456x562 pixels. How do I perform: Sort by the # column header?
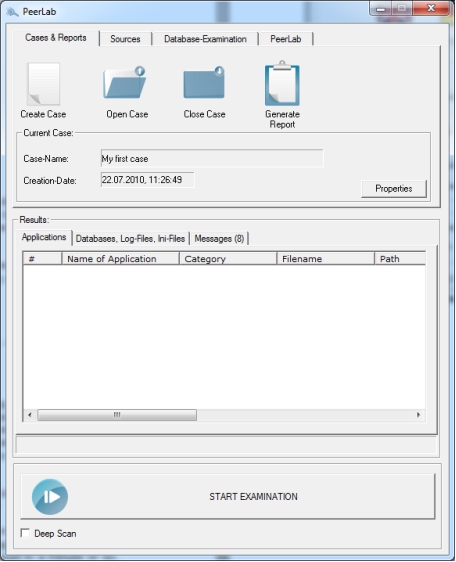(x=42, y=259)
